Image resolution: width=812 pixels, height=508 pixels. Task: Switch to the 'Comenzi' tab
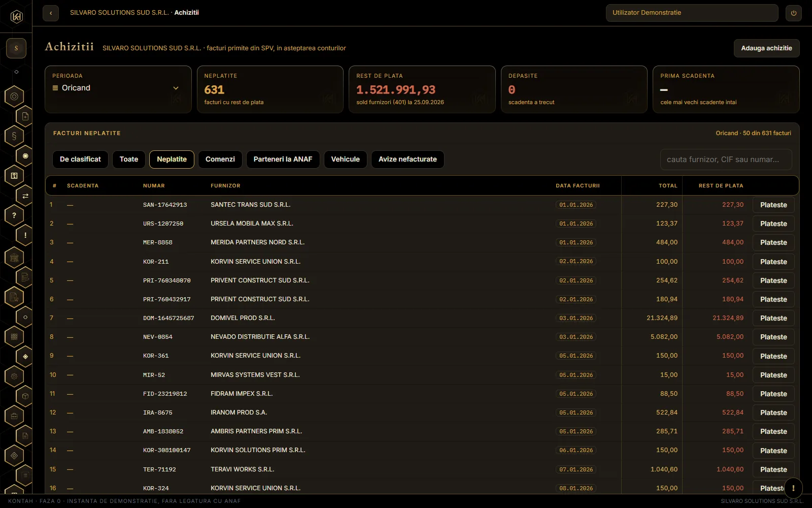point(220,160)
